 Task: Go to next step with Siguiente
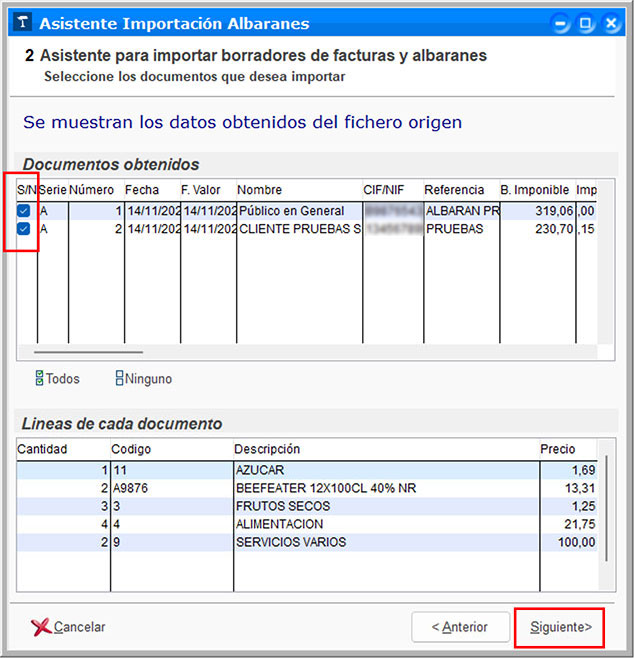[559, 627]
